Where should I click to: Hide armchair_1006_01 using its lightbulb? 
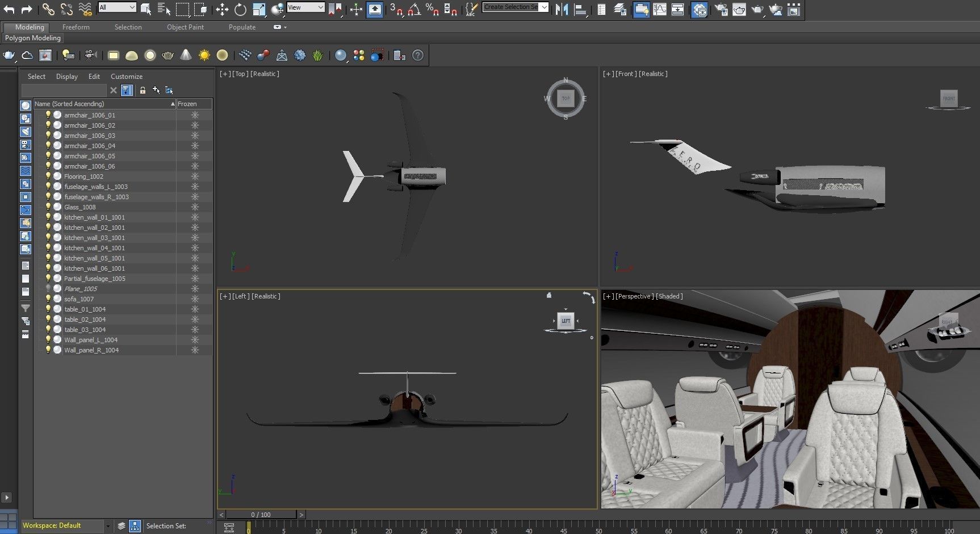(x=48, y=115)
